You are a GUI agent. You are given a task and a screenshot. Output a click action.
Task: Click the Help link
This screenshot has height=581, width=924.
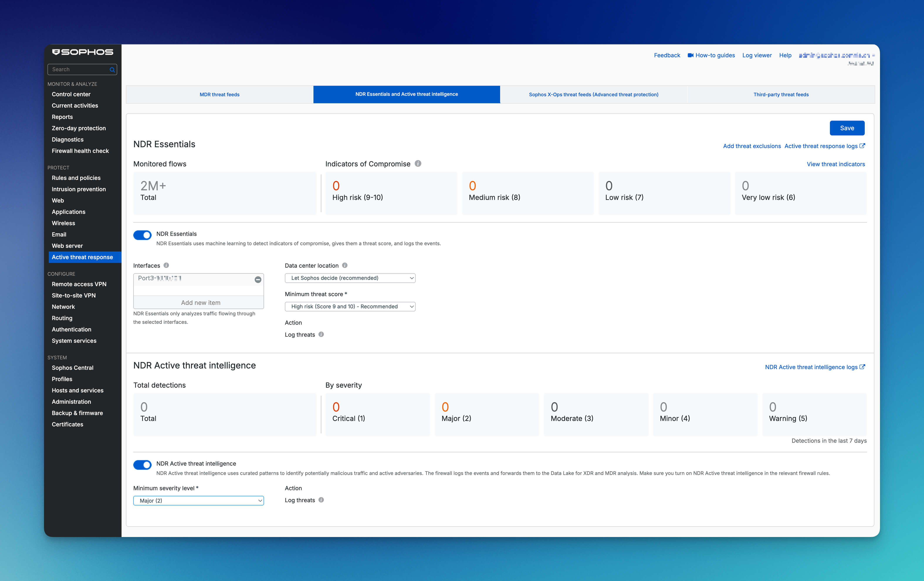785,55
